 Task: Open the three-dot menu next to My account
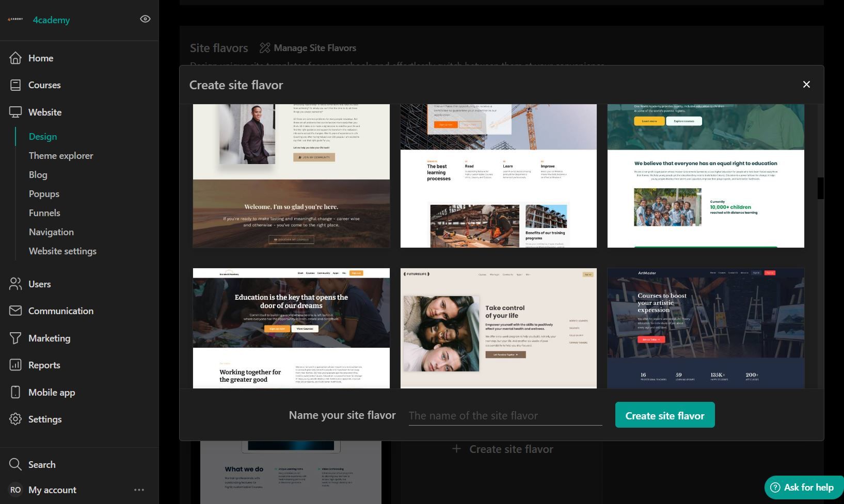(139, 490)
